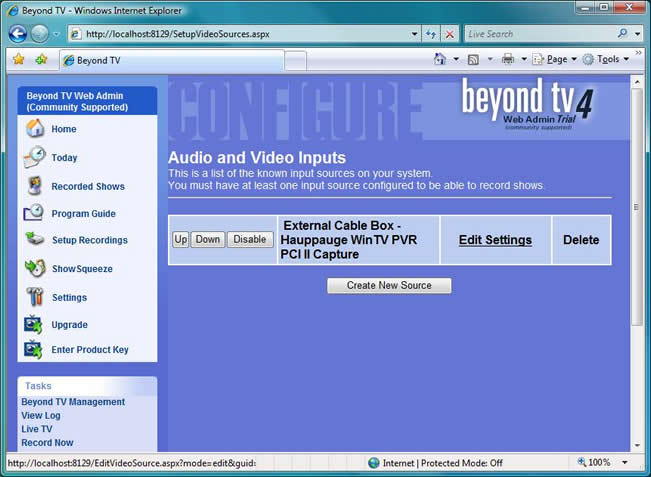
Task: Click the 100% zoom level button
Action: tap(594, 462)
